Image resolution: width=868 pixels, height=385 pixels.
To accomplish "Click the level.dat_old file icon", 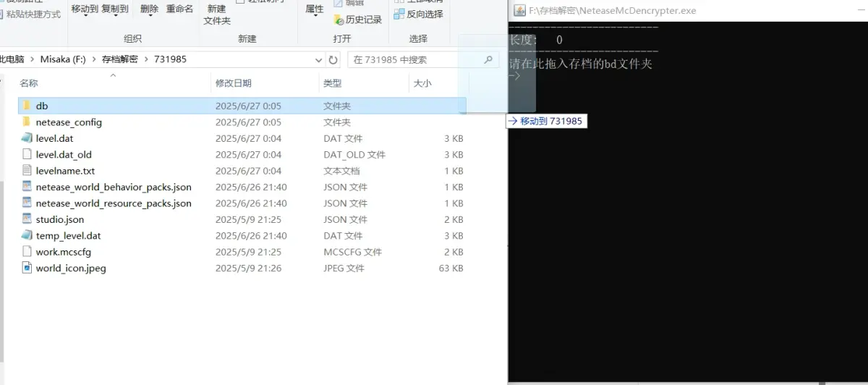I will [x=27, y=154].
